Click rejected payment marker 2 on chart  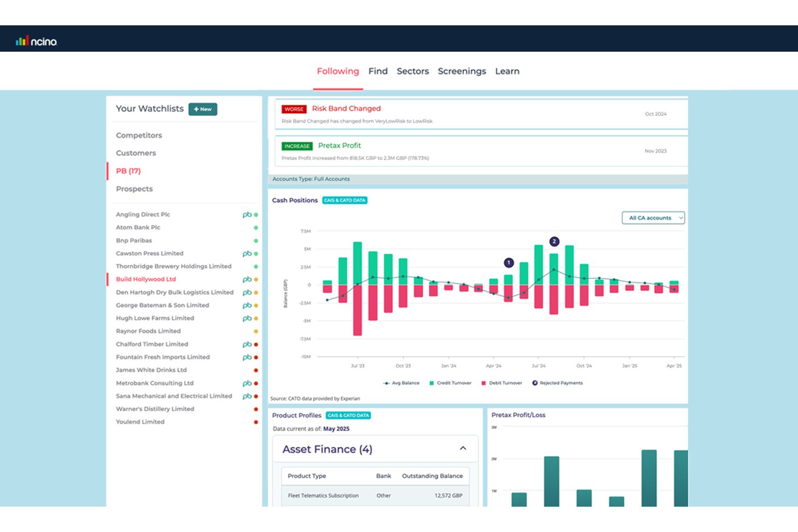(554, 241)
